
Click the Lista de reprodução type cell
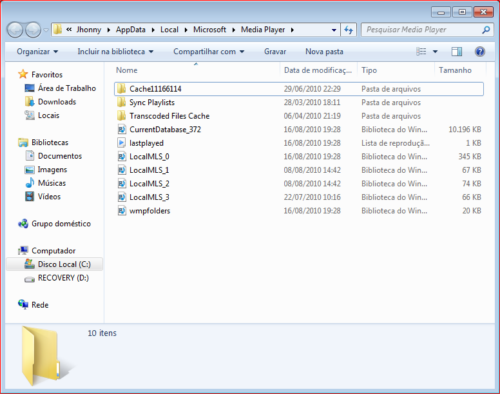(x=395, y=143)
